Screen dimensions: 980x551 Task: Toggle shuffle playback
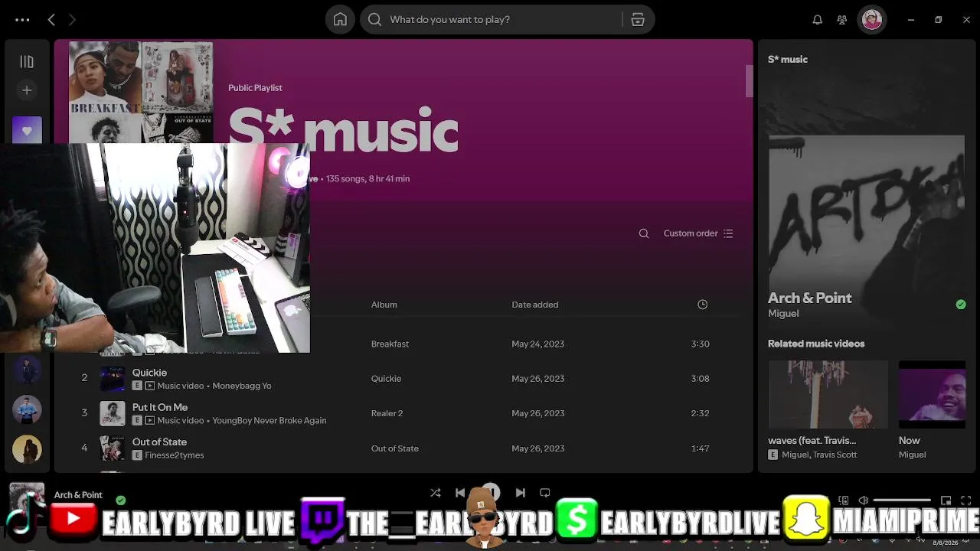(x=435, y=493)
